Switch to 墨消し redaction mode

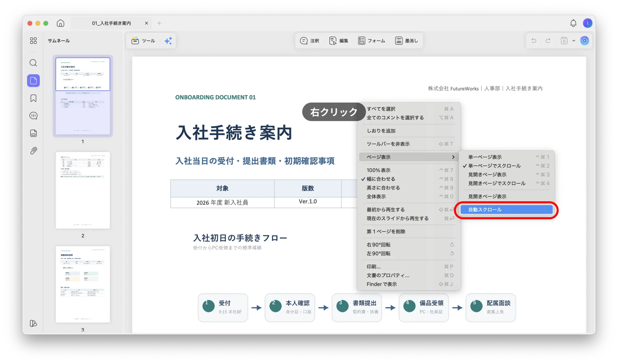(407, 41)
